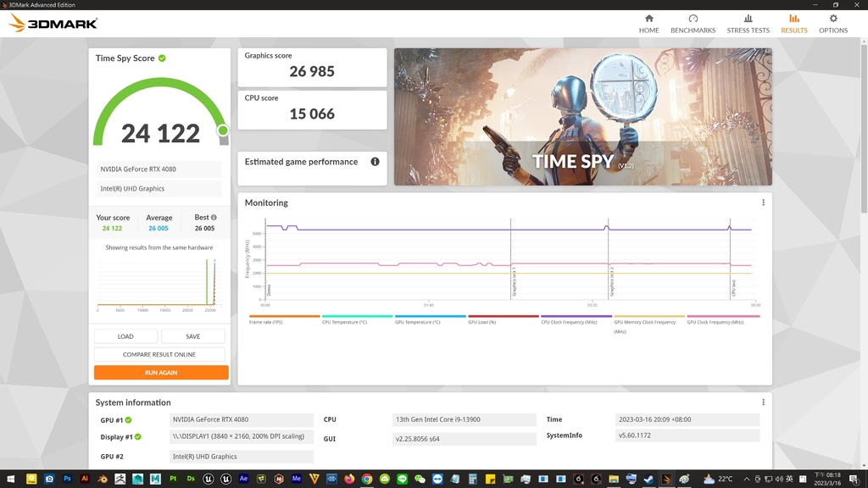The height and width of the screenshot is (488, 868).
Task: Click the green checkmark next to GPU #1
Action: (129, 420)
